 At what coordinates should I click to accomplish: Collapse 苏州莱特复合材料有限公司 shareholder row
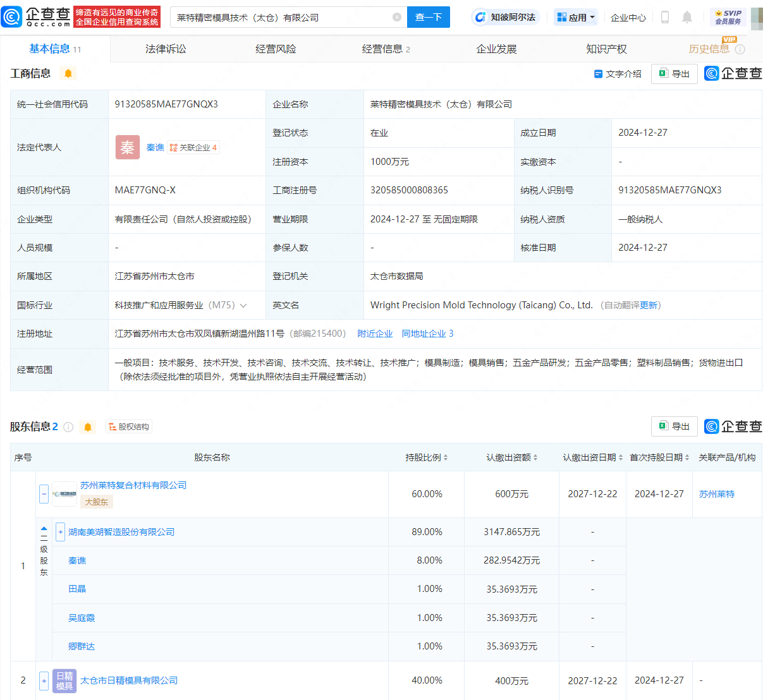click(44, 494)
